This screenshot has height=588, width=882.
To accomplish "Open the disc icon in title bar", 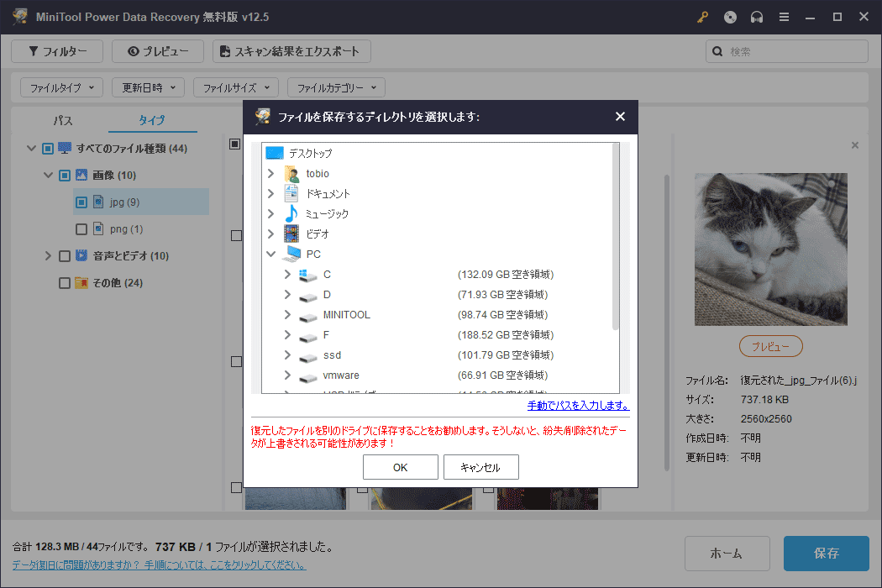I will click(730, 18).
